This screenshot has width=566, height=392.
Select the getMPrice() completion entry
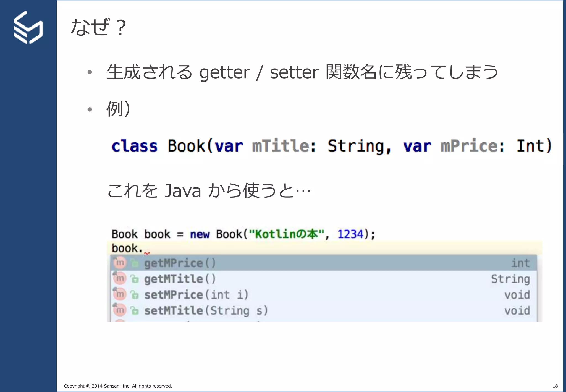(x=323, y=263)
